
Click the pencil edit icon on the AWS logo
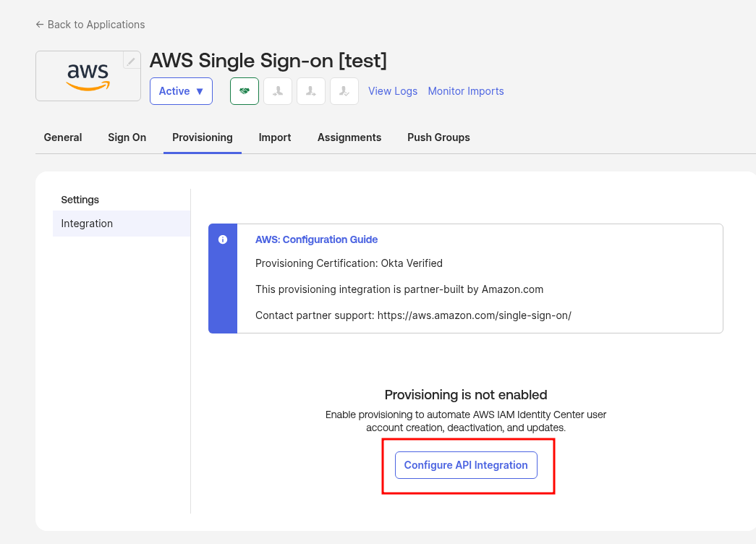(131, 61)
